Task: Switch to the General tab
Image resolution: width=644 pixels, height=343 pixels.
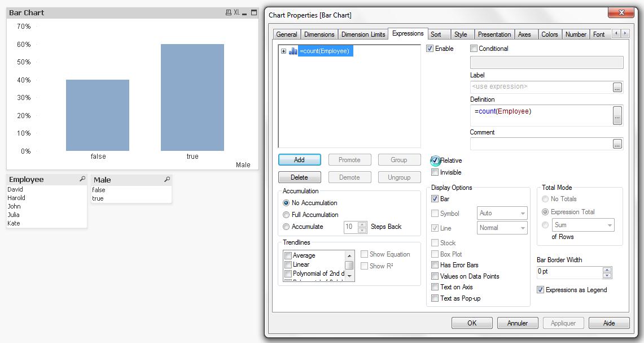Action: point(287,34)
